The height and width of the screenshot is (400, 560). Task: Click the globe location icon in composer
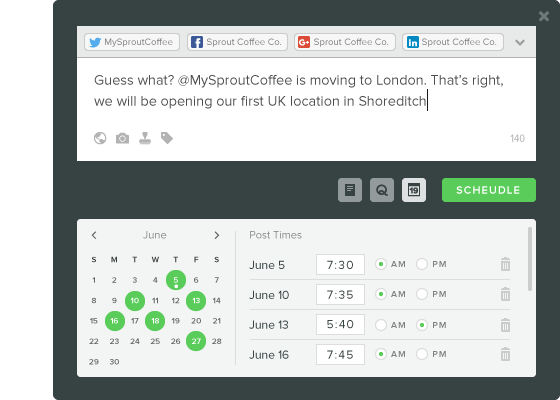[100, 138]
